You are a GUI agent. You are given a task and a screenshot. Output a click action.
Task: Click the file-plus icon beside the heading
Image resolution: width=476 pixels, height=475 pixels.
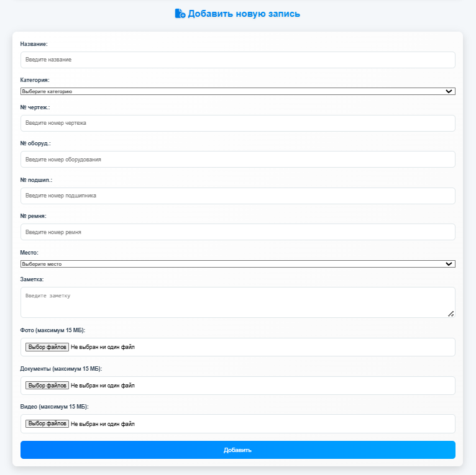180,14
